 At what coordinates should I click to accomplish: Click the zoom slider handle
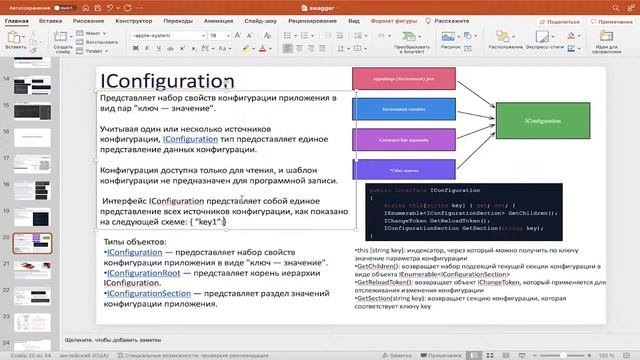(x=563, y=356)
